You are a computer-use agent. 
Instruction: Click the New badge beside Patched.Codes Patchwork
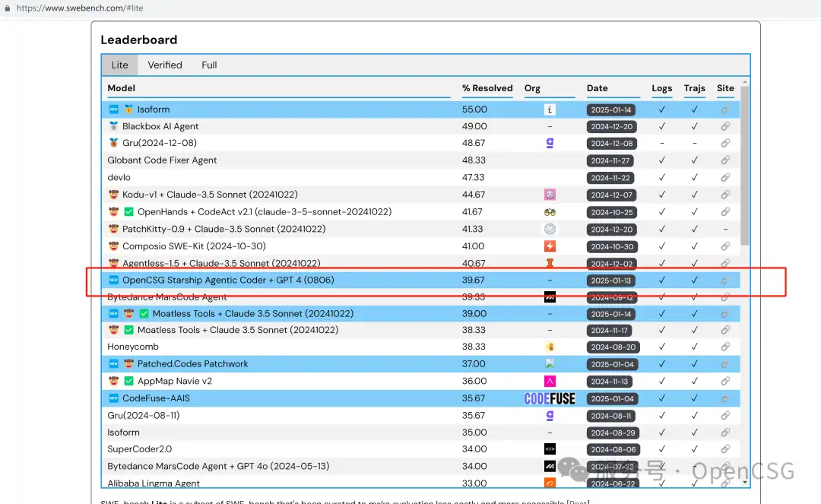click(x=113, y=363)
